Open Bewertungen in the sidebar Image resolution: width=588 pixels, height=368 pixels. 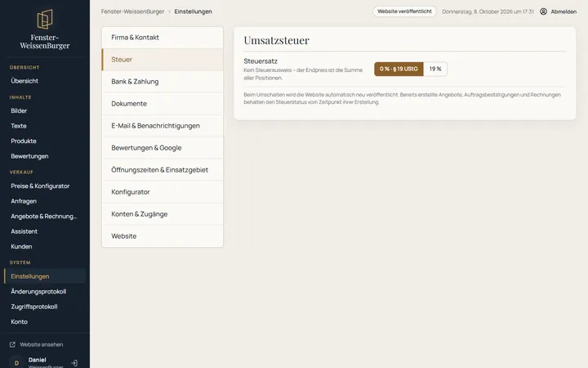[x=45, y=156]
